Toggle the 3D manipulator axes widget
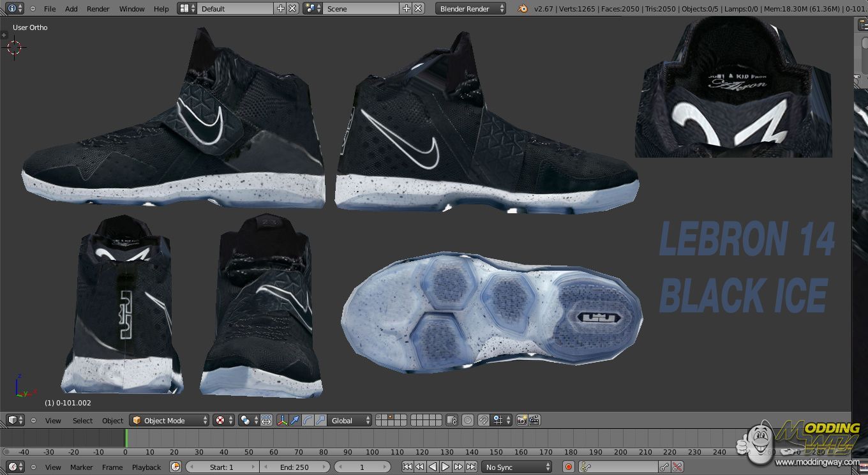The image size is (868, 475). 283,420
